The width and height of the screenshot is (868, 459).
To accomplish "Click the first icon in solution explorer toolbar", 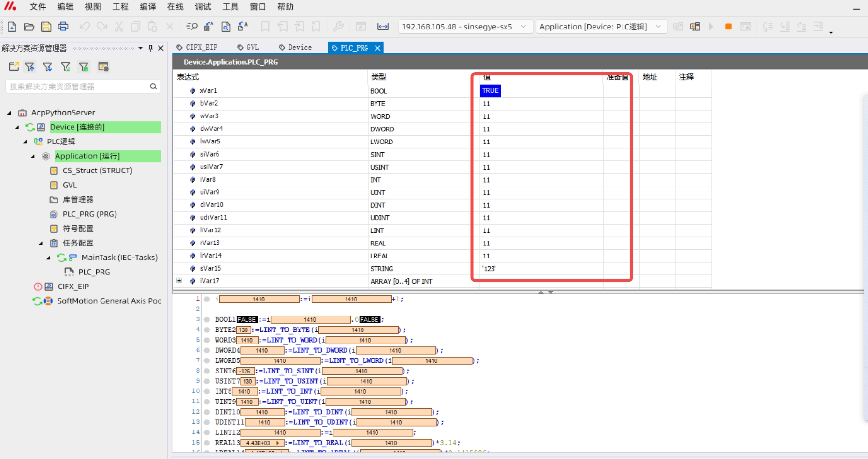I will click(x=14, y=67).
